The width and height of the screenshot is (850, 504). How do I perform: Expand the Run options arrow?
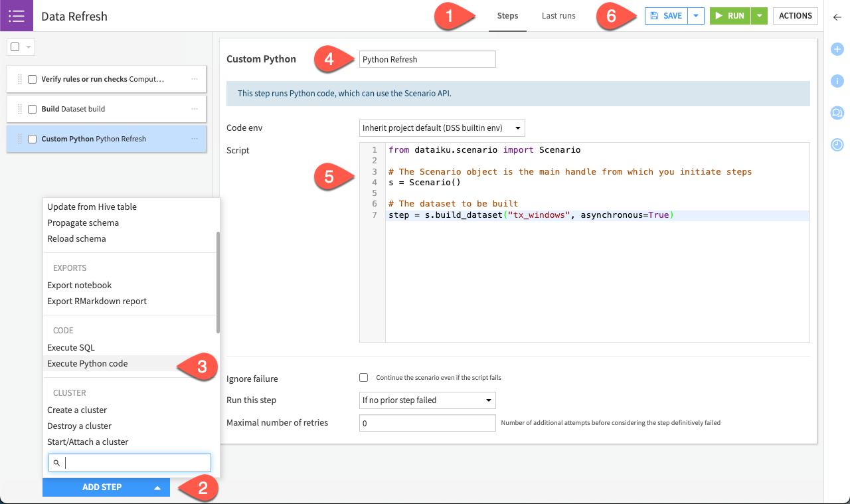click(x=759, y=16)
